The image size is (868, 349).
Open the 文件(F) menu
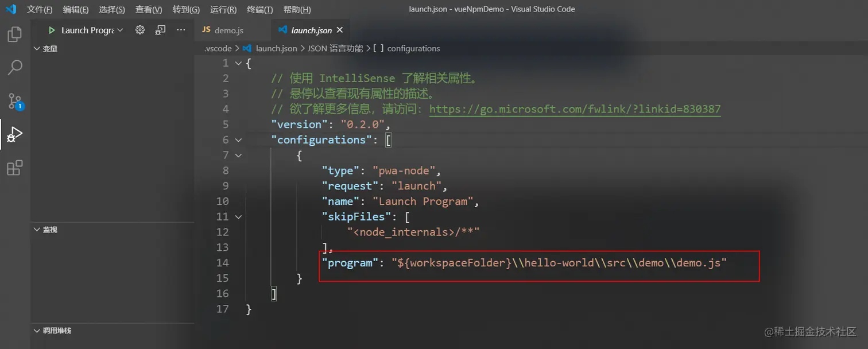click(x=40, y=10)
